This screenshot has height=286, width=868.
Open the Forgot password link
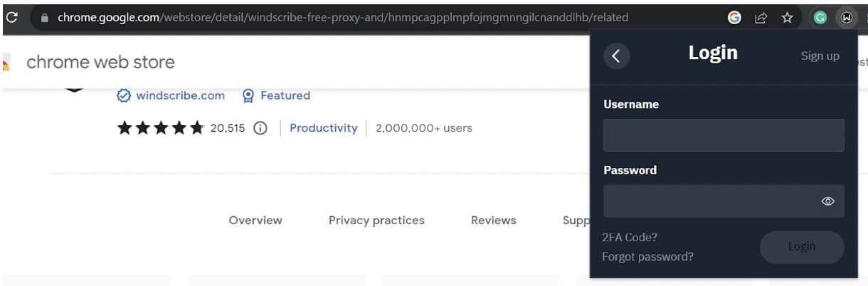pos(647,256)
